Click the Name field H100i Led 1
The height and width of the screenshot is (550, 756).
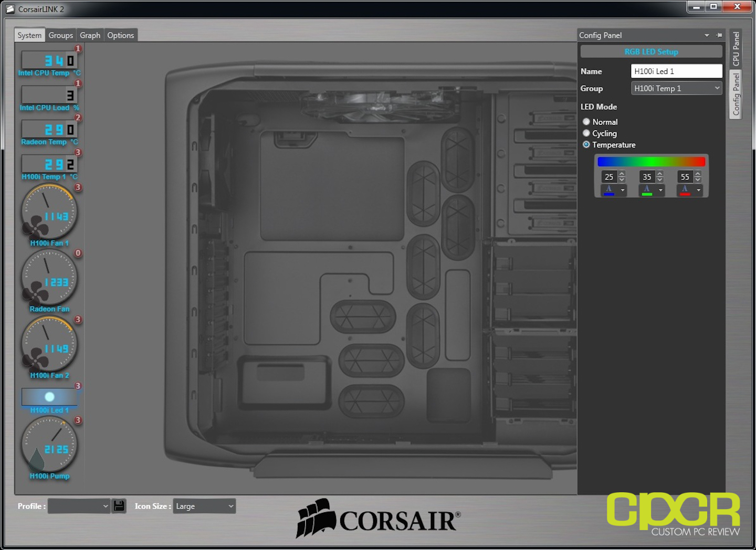tap(676, 71)
